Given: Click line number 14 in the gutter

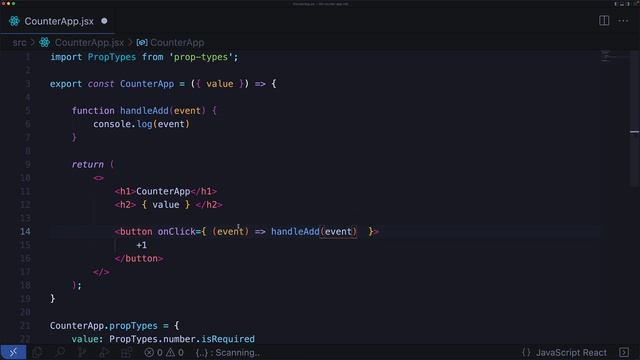Looking at the screenshot, I should point(25,231).
